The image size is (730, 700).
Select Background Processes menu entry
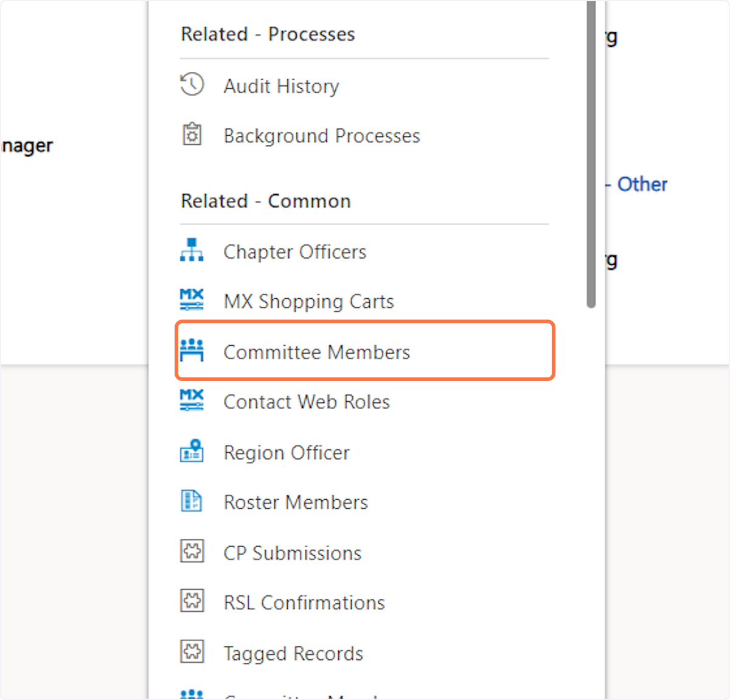click(321, 136)
